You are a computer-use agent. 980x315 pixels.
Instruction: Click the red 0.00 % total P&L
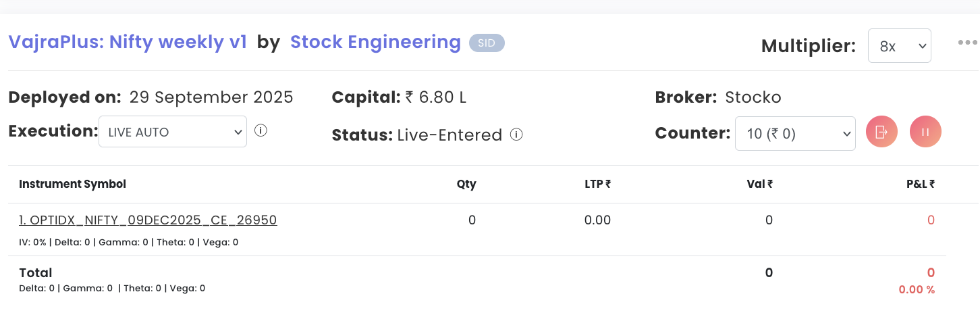[917, 289]
